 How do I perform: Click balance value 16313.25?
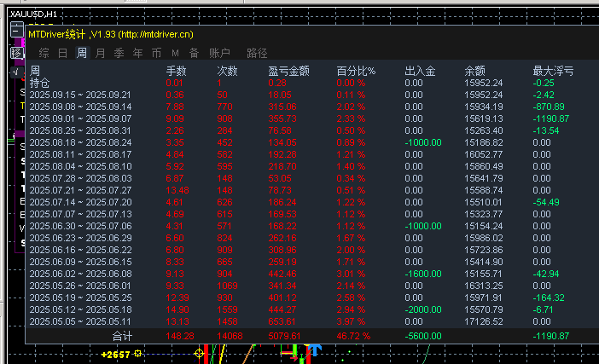coord(484,286)
